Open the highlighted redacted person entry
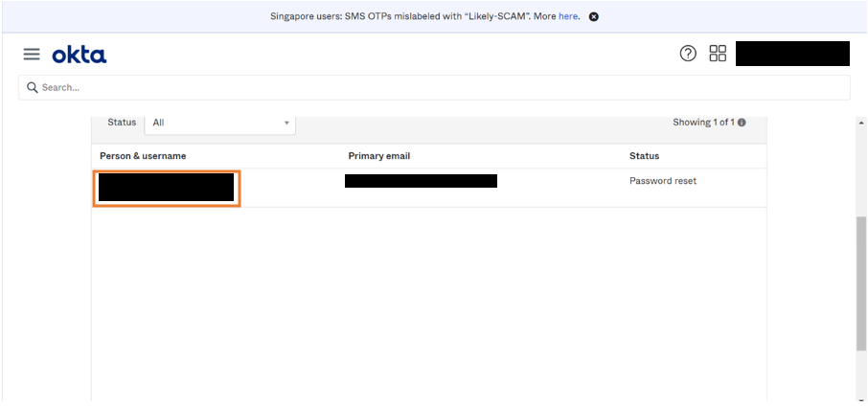This screenshot has height=406, width=868. [x=167, y=188]
